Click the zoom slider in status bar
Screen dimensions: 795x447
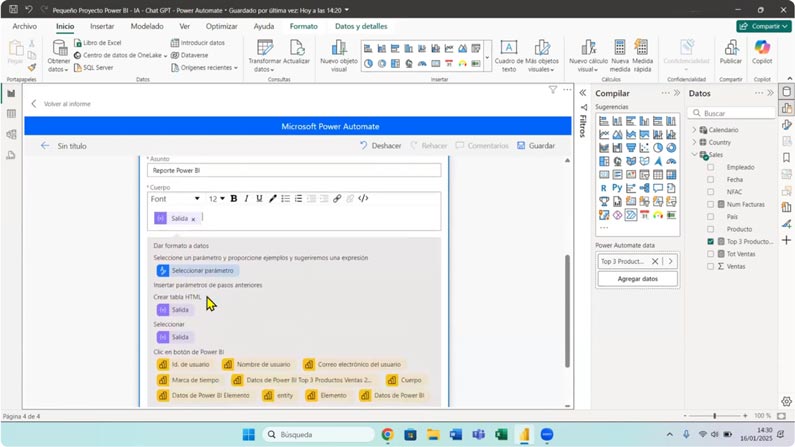click(x=714, y=416)
